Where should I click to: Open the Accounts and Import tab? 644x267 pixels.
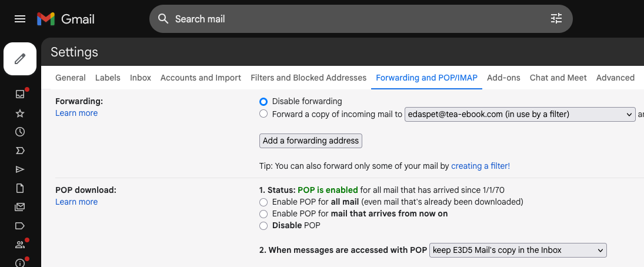[x=201, y=78]
